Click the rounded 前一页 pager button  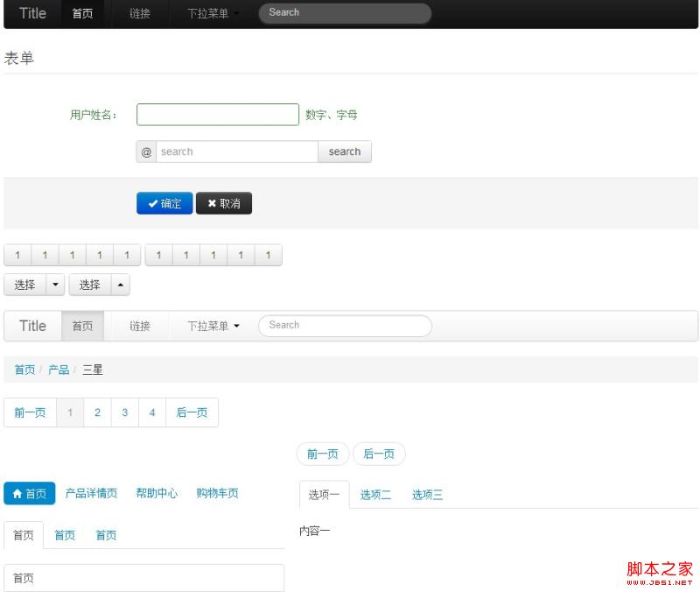click(323, 454)
